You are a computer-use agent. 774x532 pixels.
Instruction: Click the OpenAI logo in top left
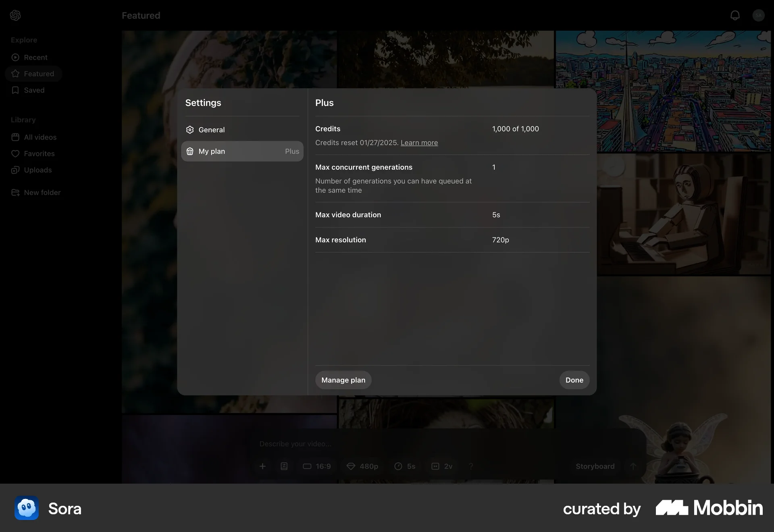point(15,15)
